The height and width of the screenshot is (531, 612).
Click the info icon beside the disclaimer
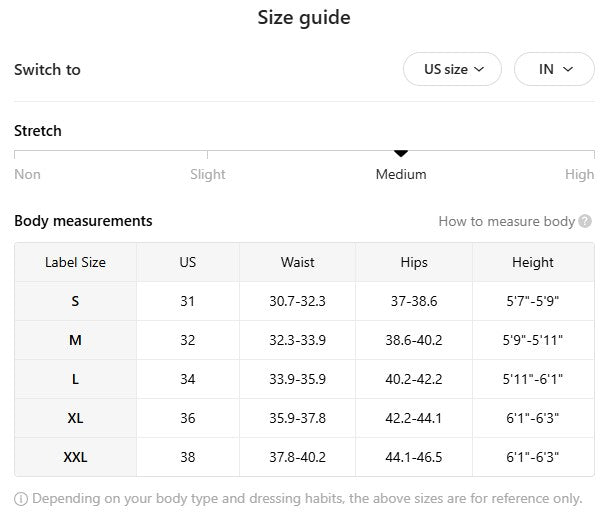(21, 498)
